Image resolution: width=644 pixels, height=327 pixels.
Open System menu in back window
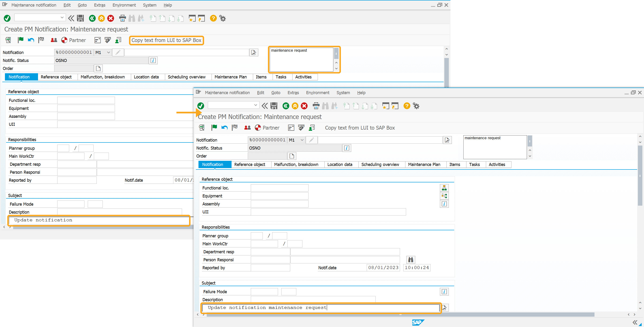pos(149,5)
